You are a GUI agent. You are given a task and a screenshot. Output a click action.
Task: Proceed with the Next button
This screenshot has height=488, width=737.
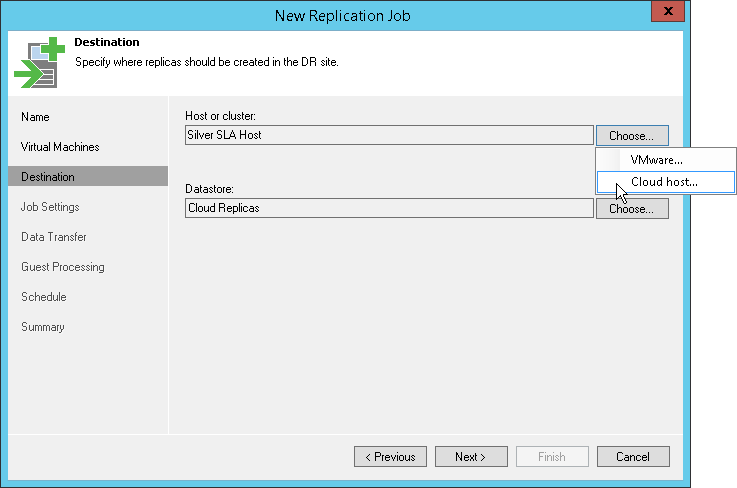click(470, 457)
